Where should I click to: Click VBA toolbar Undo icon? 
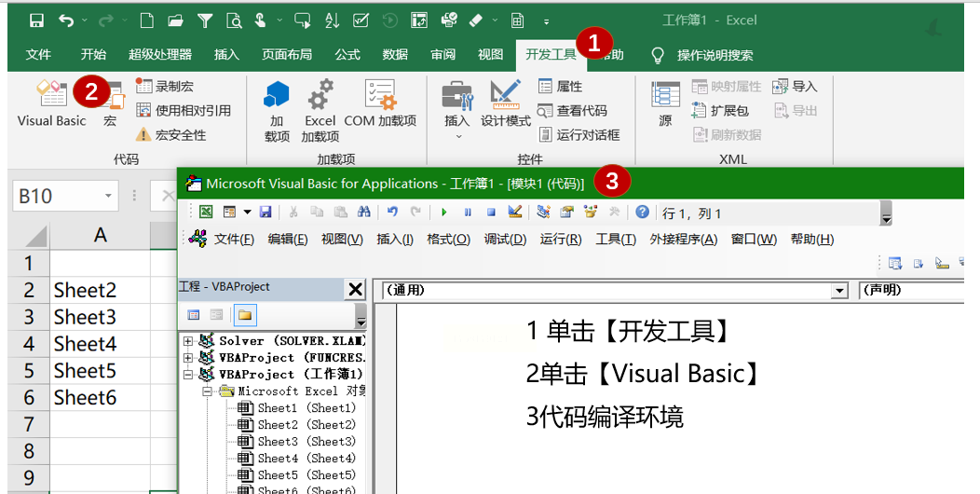click(392, 212)
